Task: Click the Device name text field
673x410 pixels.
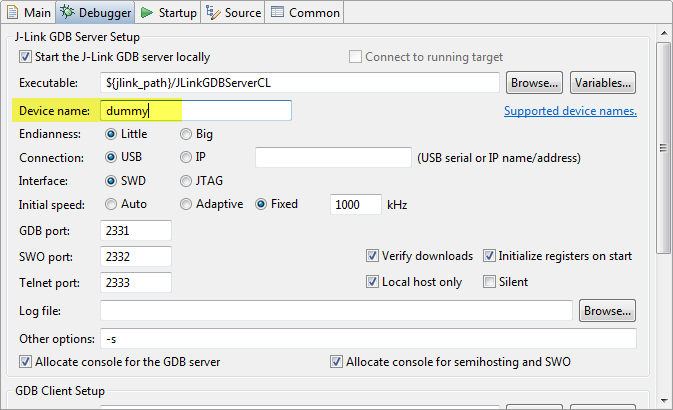Action: (x=196, y=111)
